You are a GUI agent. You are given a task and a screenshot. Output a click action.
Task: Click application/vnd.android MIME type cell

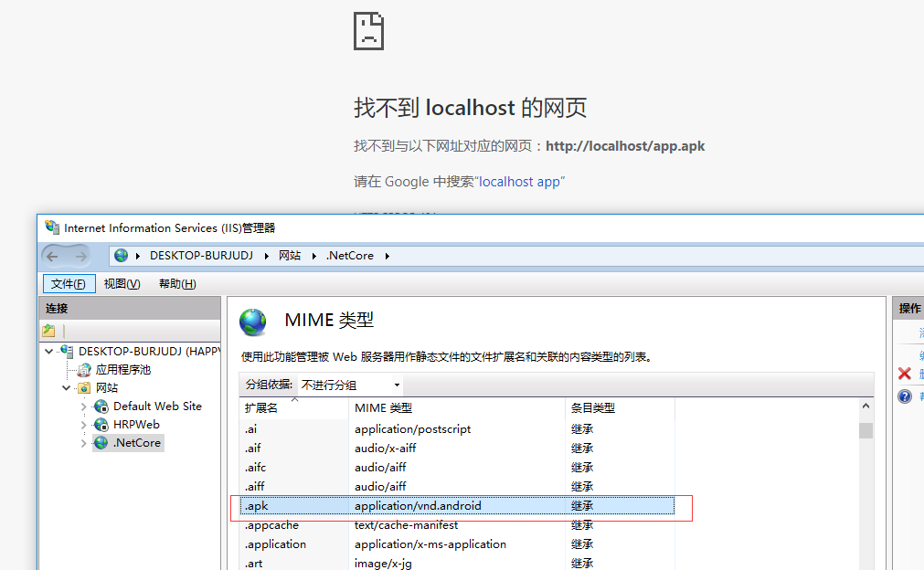(x=418, y=506)
